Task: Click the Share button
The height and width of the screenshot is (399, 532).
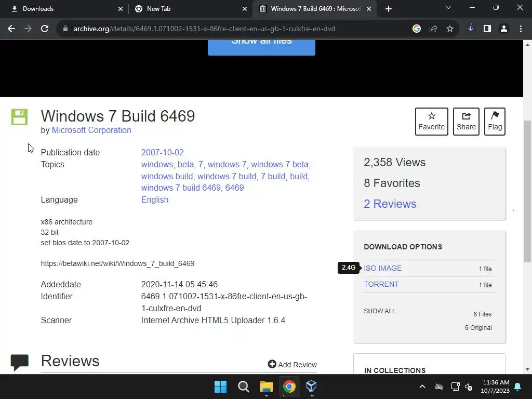Action: (x=466, y=122)
